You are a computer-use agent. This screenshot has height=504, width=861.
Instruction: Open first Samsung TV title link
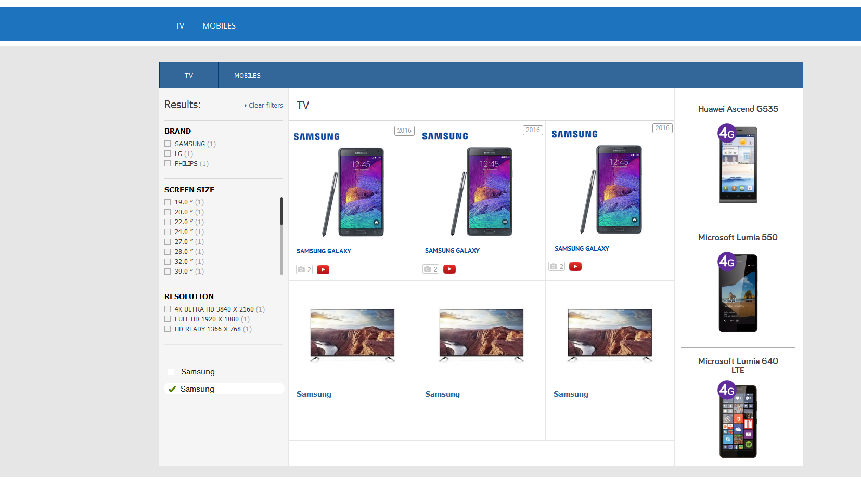pyautogui.click(x=314, y=394)
